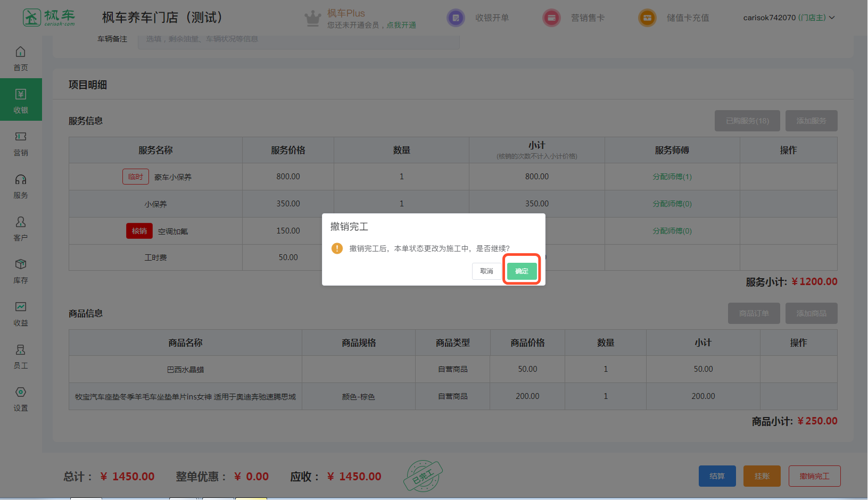
Task: Click the 车辆备注 remarks input field
Action: pyautogui.click(x=298, y=39)
